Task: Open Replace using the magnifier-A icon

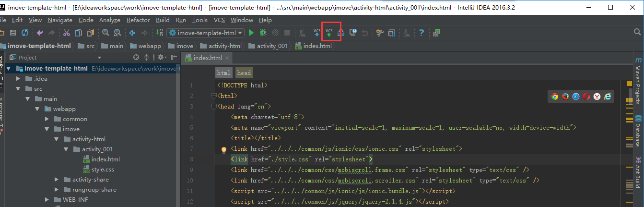Action: pyautogui.click(x=117, y=33)
